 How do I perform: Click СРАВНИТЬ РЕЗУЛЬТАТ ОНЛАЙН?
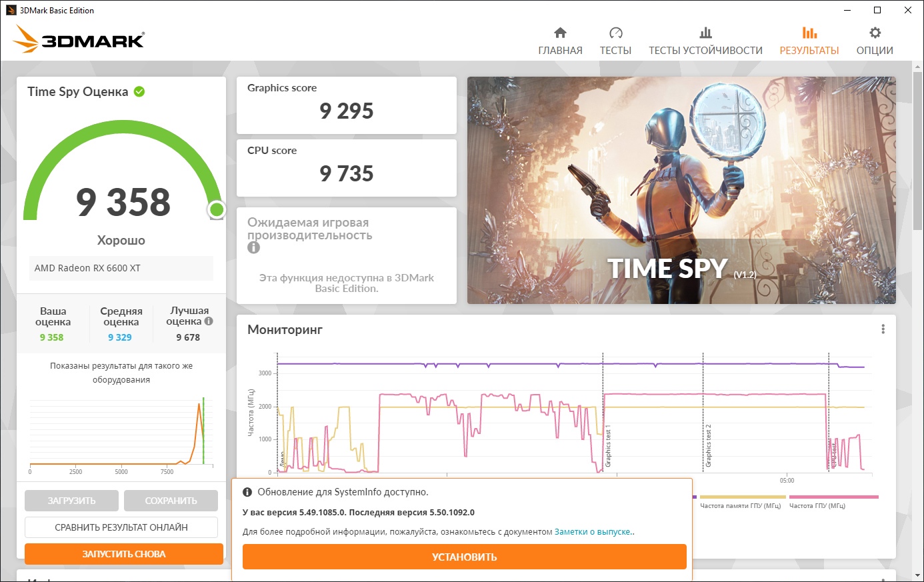[121, 527]
